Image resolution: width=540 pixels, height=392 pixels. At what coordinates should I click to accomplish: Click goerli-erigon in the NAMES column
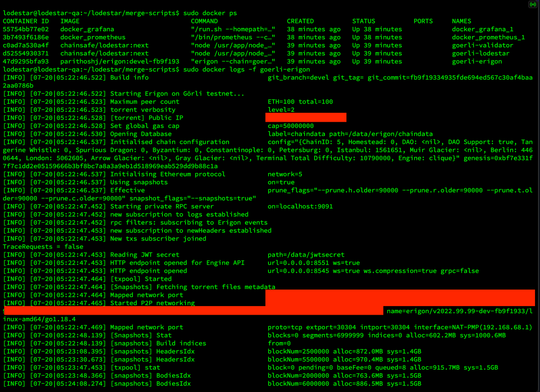click(x=477, y=62)
